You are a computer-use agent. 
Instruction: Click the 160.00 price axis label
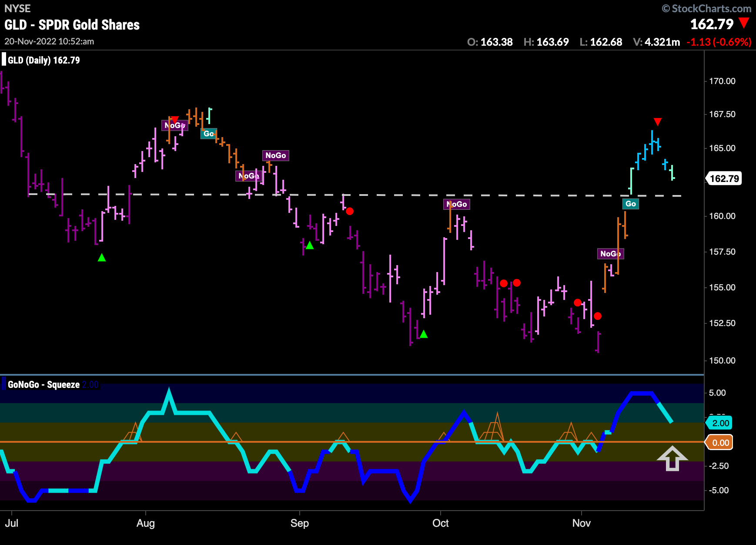pos(722,216)
